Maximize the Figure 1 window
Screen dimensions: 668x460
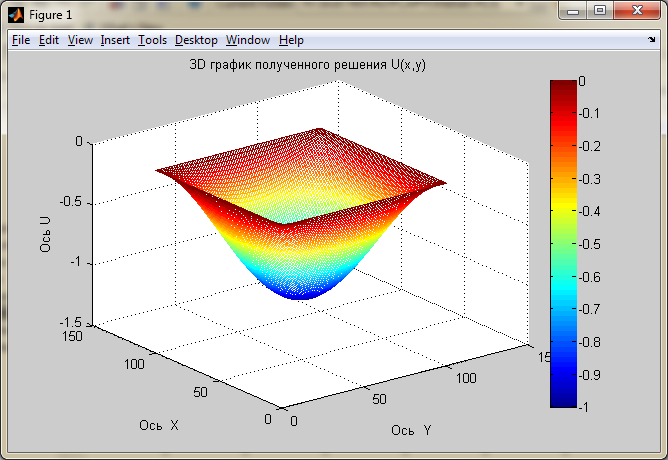tap(600, 11)
